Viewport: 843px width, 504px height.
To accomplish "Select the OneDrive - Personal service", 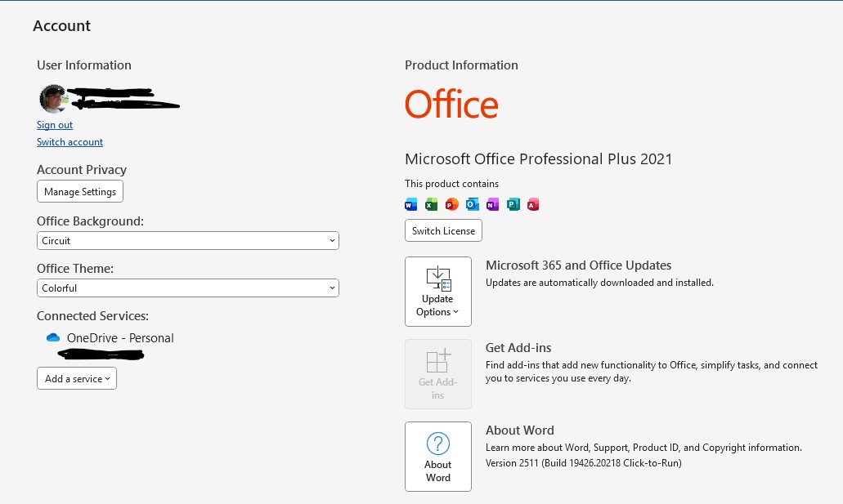I will pyautogui.click(x=120, y=338).
